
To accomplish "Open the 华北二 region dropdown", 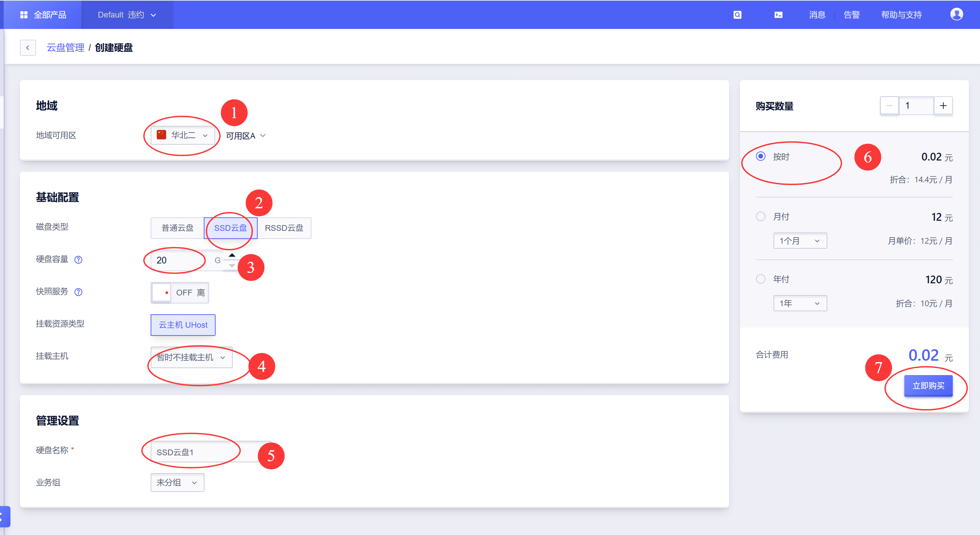I will pos(183,136).
